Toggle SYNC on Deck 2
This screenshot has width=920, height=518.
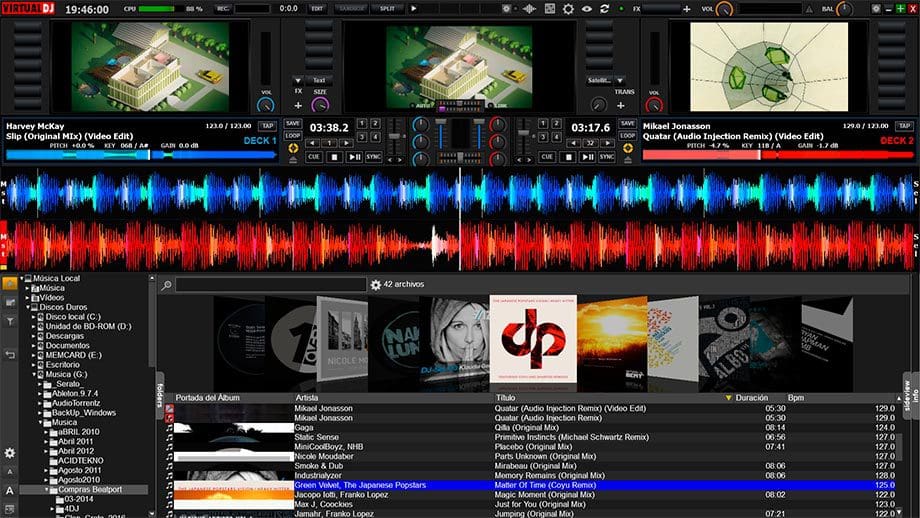[x=607, y=157]
